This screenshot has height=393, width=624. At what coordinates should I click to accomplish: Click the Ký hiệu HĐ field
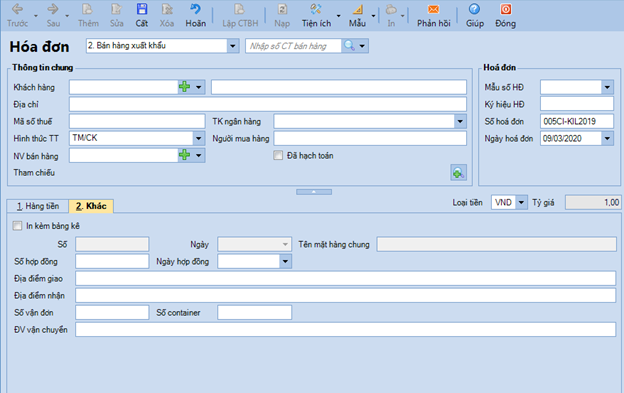[x=577, y=104]
